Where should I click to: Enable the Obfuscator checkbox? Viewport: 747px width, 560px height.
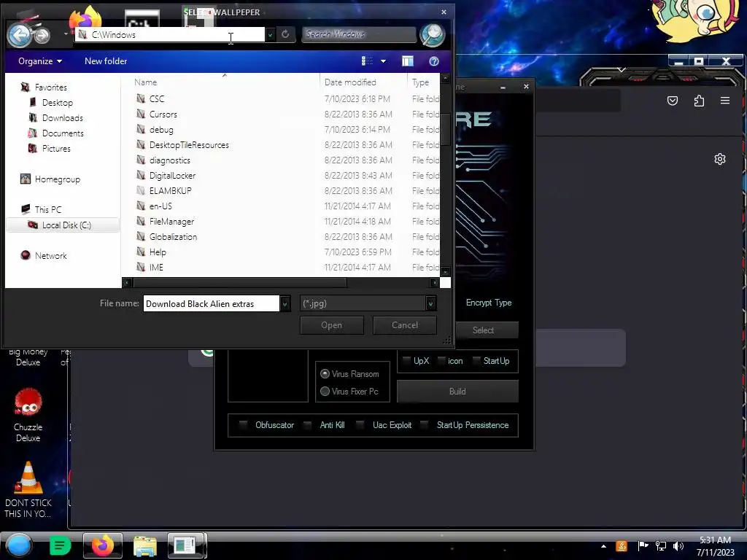tap(243, 425)
